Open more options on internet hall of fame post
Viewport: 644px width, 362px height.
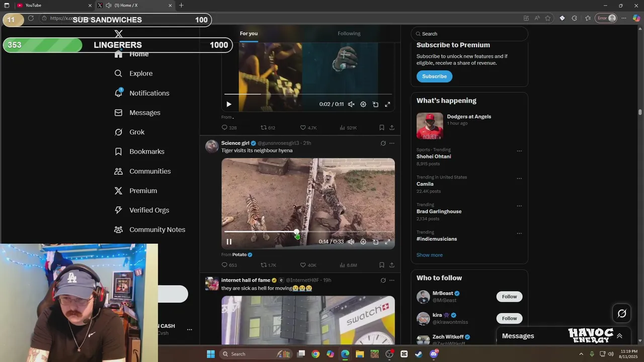[392, 281]
